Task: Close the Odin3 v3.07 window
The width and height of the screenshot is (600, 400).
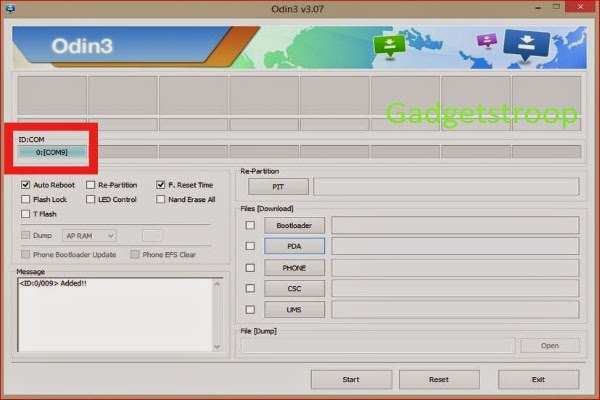Action: click(580, 7)
